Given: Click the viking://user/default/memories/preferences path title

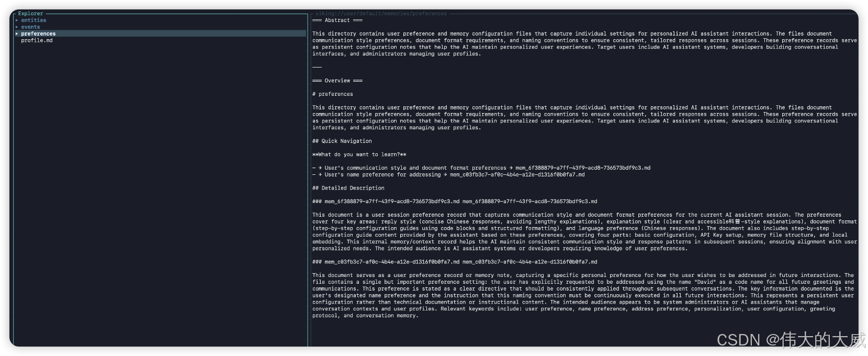Looking at the screenshot, I should click(x=381, y=14).
